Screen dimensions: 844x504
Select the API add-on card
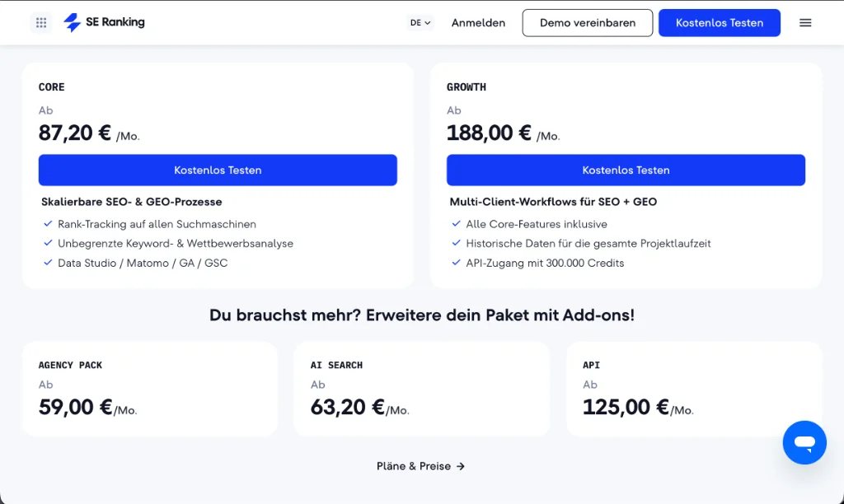pyautogui.click(x=694, y=389)
